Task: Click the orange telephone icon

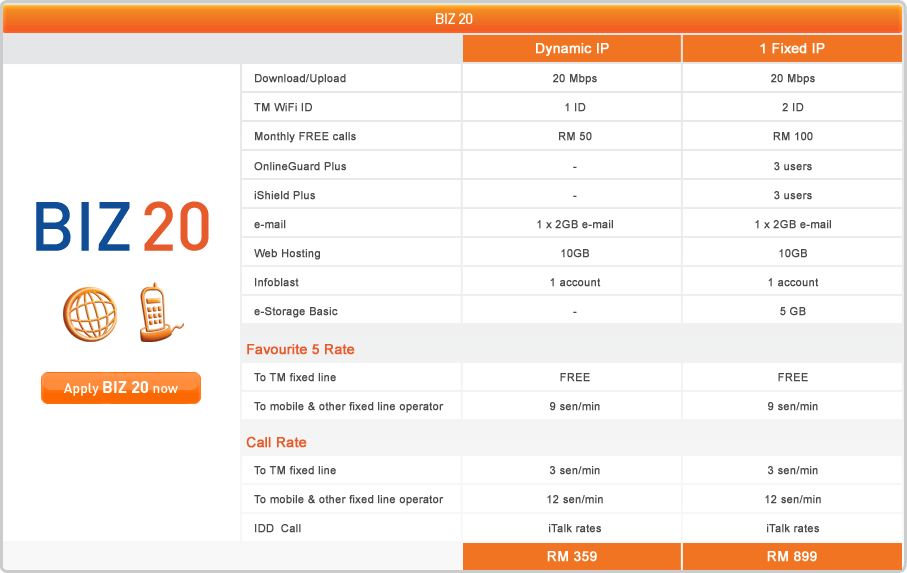Action: coord(160,312)
